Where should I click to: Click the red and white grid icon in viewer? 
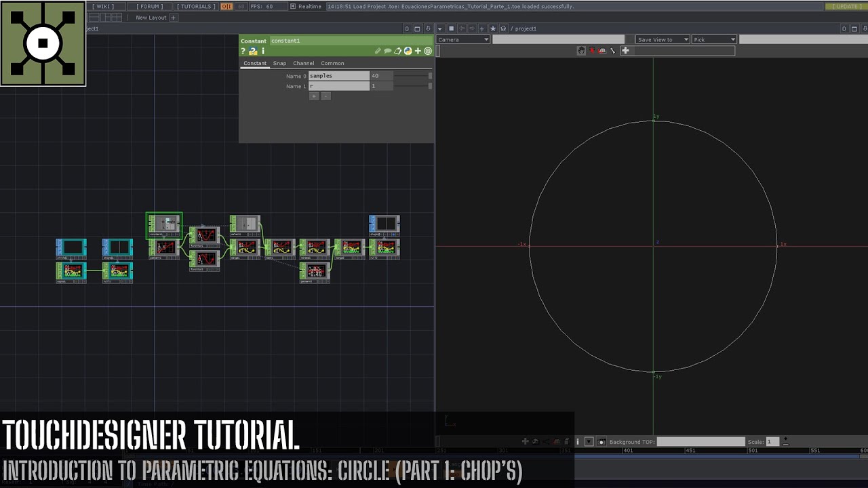point(602,51)
